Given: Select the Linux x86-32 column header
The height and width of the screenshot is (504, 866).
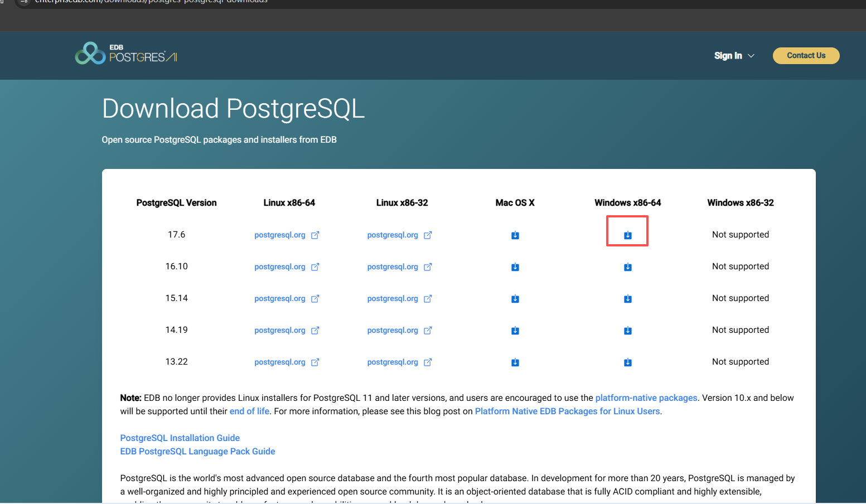Looking at the screenshot, I should (402, 202).
